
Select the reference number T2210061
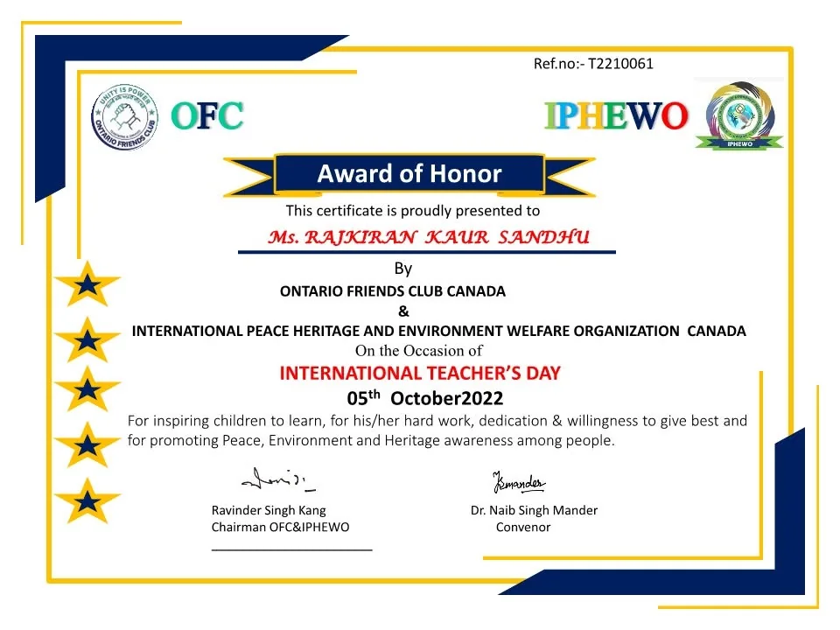click(x=620, y=64)
